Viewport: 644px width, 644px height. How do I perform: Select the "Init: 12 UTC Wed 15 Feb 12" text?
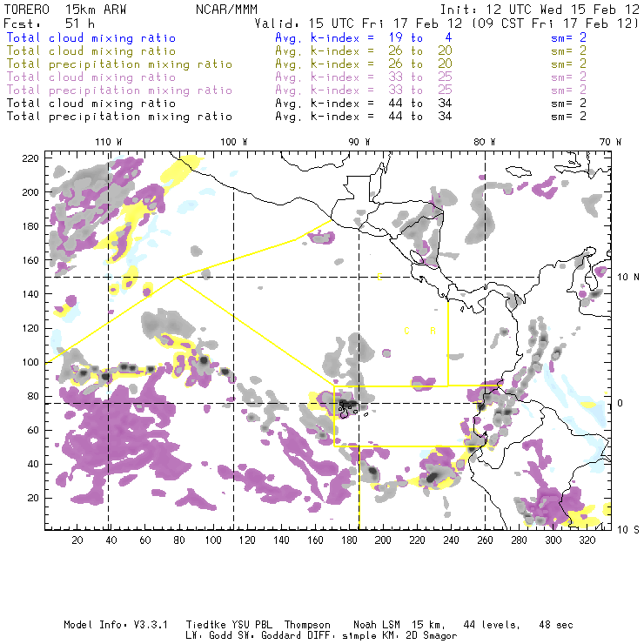tap(540, 10)
